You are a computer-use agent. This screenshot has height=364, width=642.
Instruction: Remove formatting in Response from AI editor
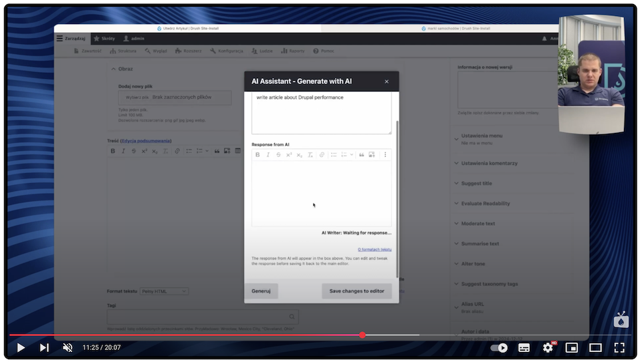310,154
